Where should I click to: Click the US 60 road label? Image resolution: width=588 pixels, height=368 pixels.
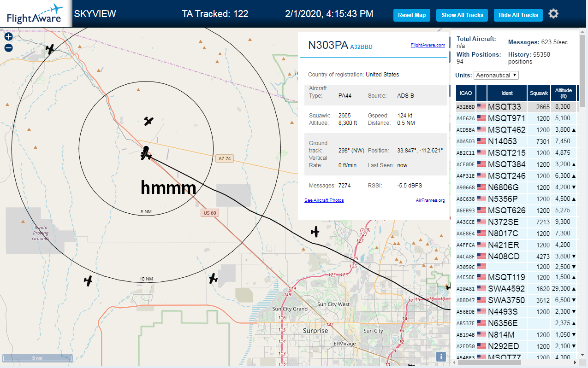210,213
